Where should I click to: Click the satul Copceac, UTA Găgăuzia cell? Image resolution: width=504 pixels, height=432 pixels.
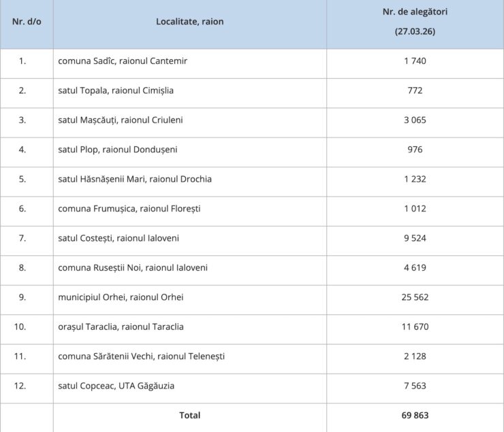point(116,386)
